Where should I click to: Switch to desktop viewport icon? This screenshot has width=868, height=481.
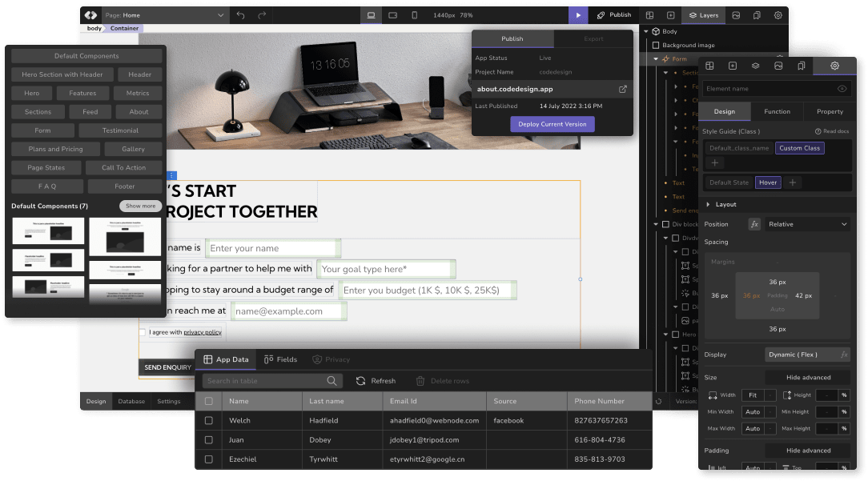pyautogui.click(x=371, y=15)
